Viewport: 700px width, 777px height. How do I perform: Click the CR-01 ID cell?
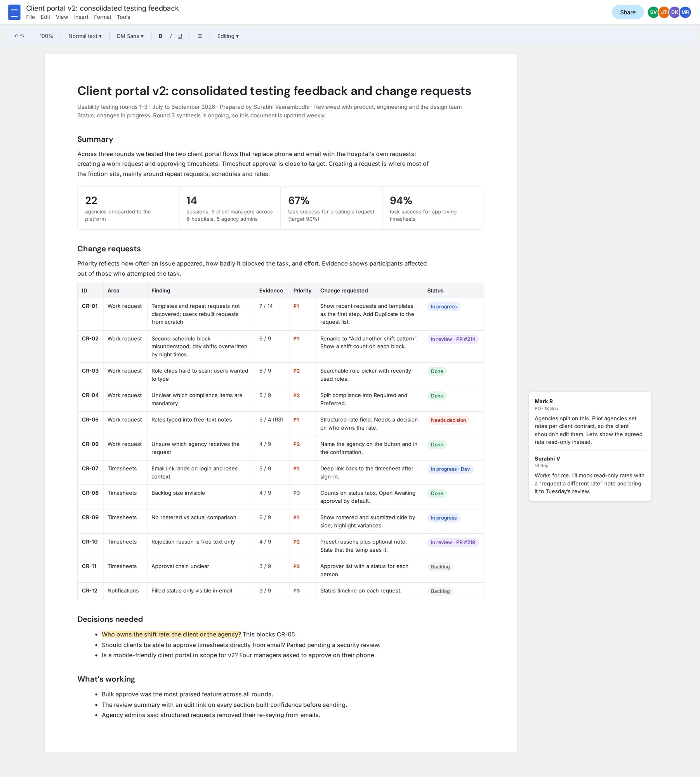pos(90,314)
